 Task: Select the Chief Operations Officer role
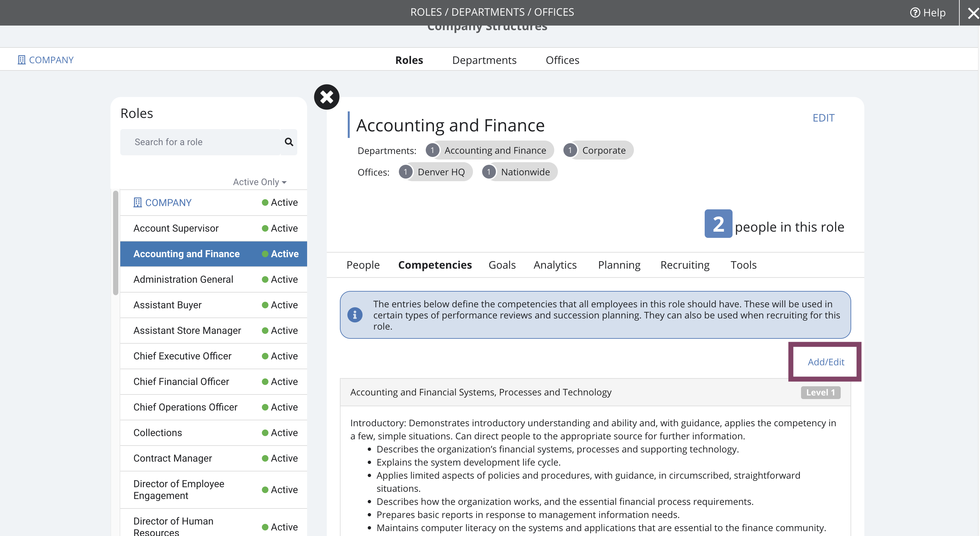[x=214, y=407]
